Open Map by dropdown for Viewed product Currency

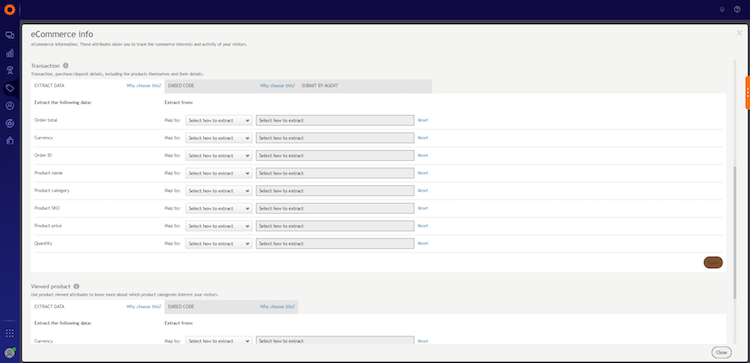coord(219,341)
